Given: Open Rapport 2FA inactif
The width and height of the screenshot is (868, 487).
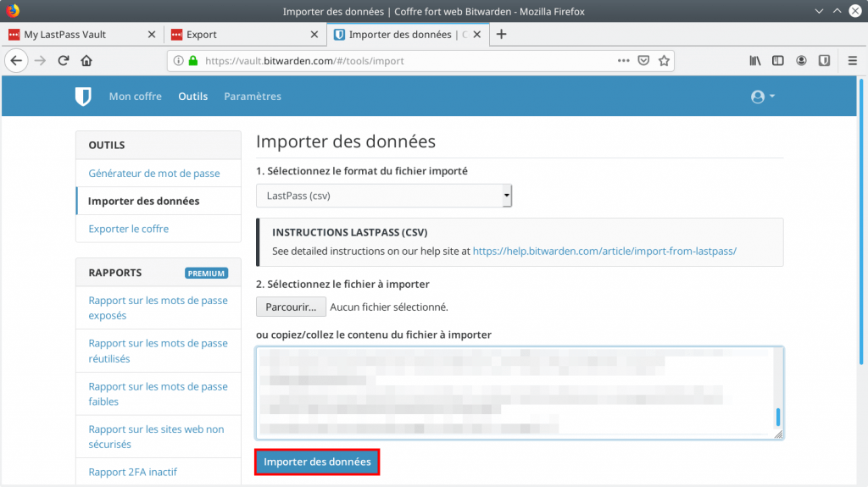Looking at the screenshot, I should click(x=132, y=472).
